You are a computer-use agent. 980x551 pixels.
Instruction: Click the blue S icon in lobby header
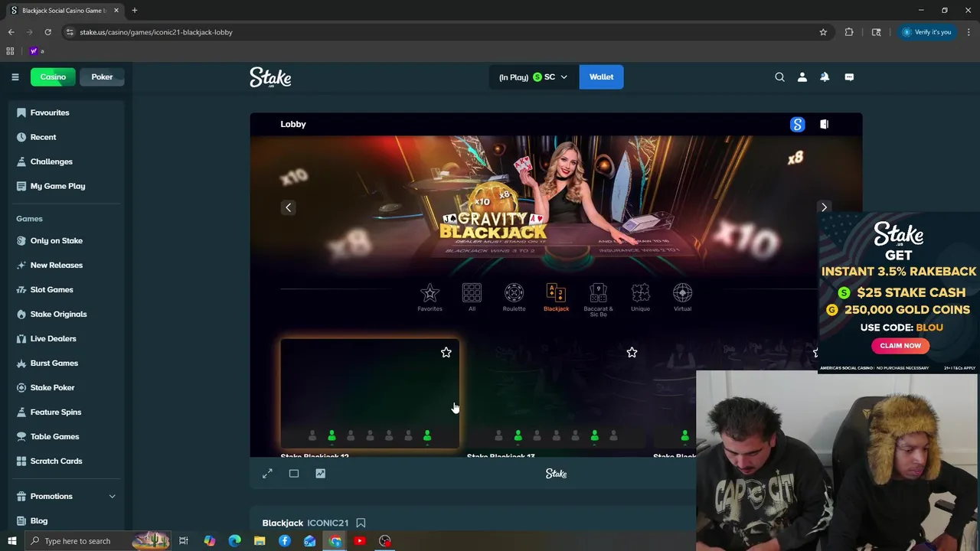click(797, 124)
